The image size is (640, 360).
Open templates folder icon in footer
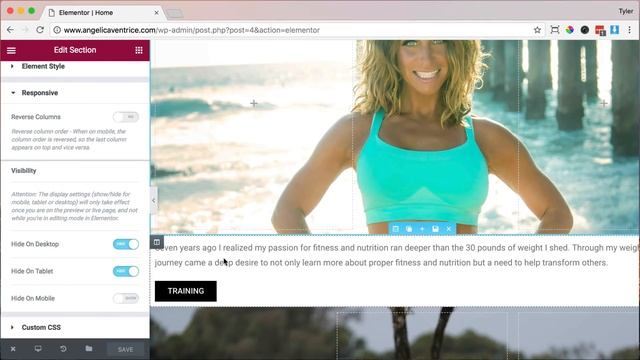(x=89, y=349)
